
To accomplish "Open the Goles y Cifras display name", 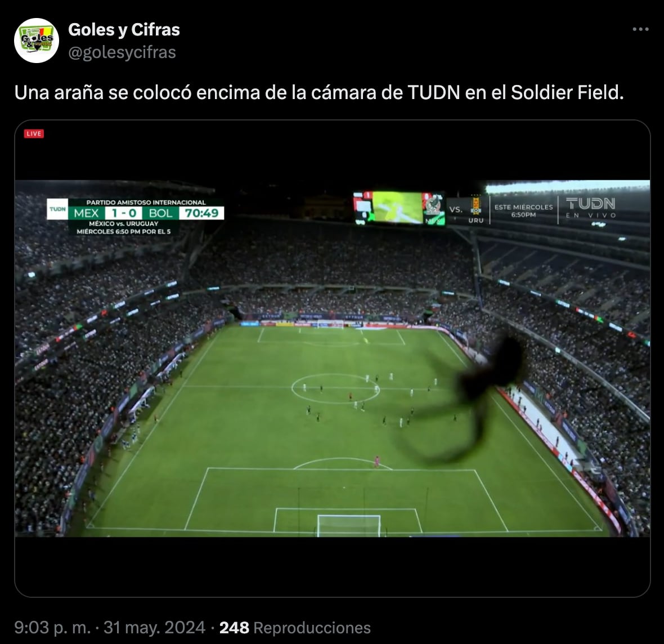I will click(124, 30).
